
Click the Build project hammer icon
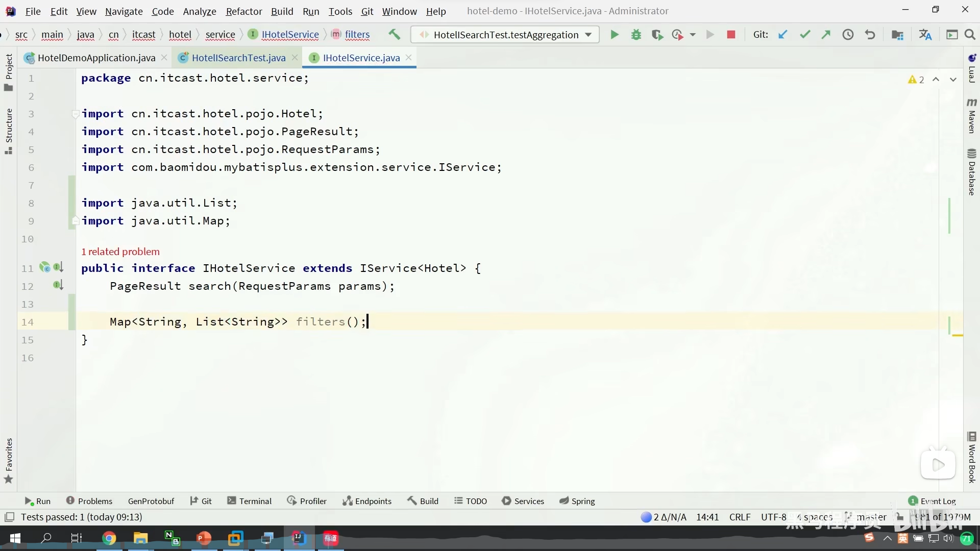coord(394,35)
